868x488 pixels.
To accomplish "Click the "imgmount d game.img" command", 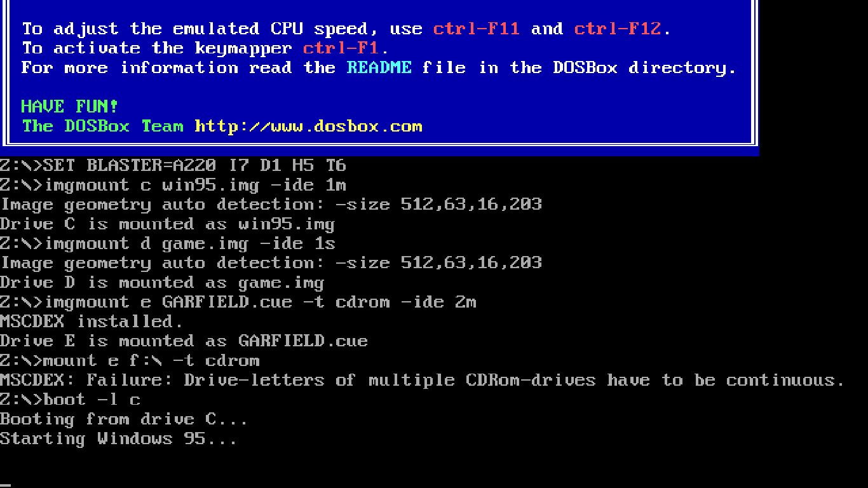I will (x=189, y=243).
